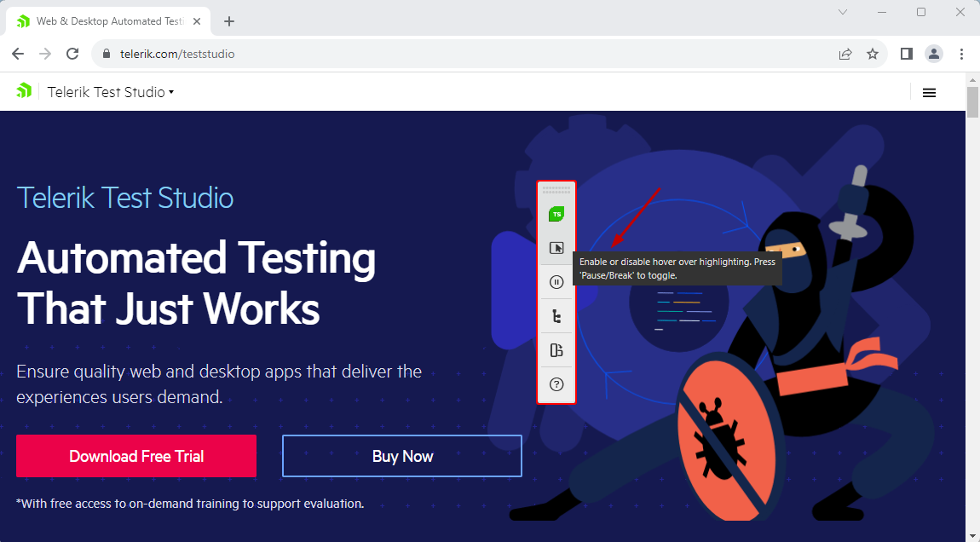Close the Web & Desktop Automated Testing tab

tap(197, 21)
